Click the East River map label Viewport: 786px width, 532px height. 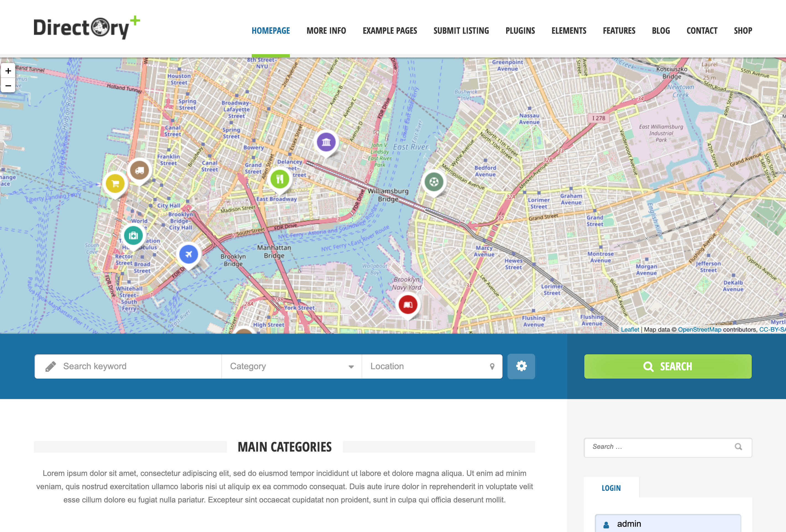click(x=411, y=147)
